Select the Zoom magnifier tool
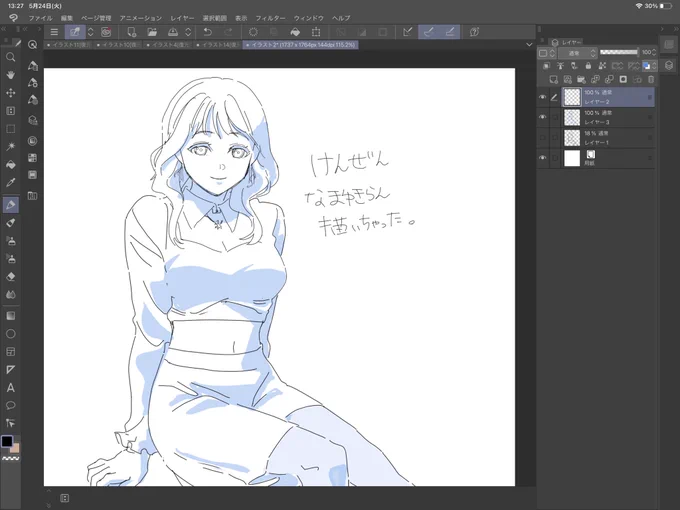The width and height of the screenshot is (680, 510). (11, 57)
